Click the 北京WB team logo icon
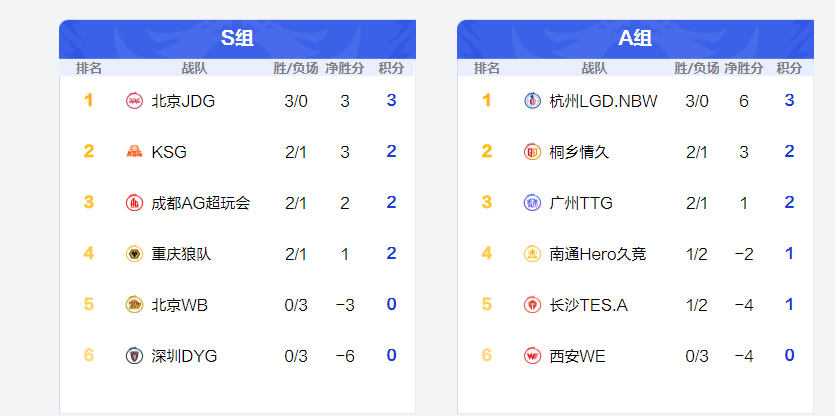 pyautogui.click(x=134, y=305)
